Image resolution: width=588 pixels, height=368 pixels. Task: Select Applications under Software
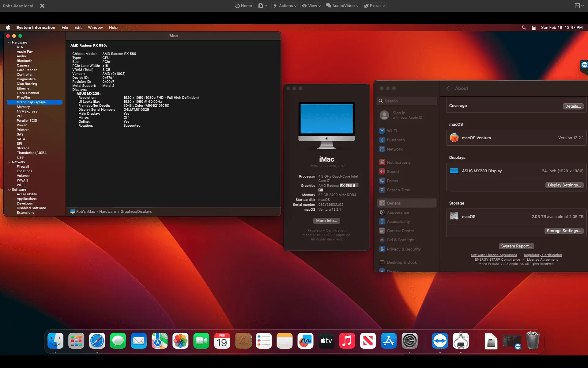(x=27, y=199)
